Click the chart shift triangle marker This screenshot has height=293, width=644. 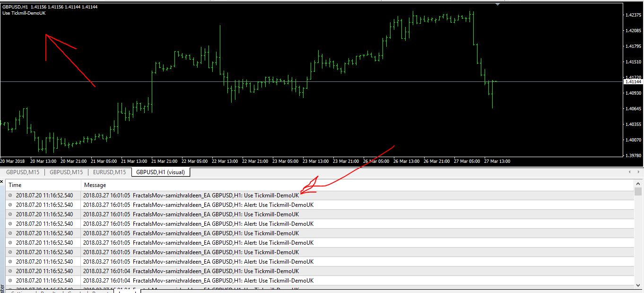(x=497, y=4)
